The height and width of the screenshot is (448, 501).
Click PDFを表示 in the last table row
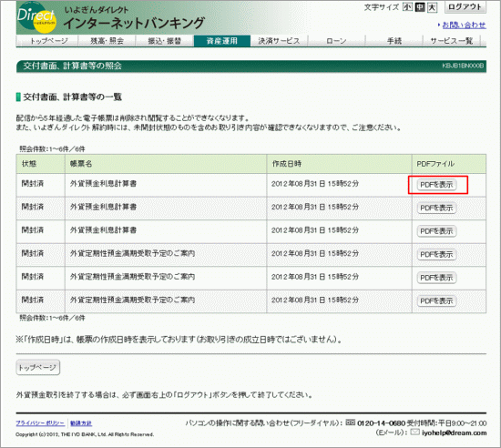(436, 300)
